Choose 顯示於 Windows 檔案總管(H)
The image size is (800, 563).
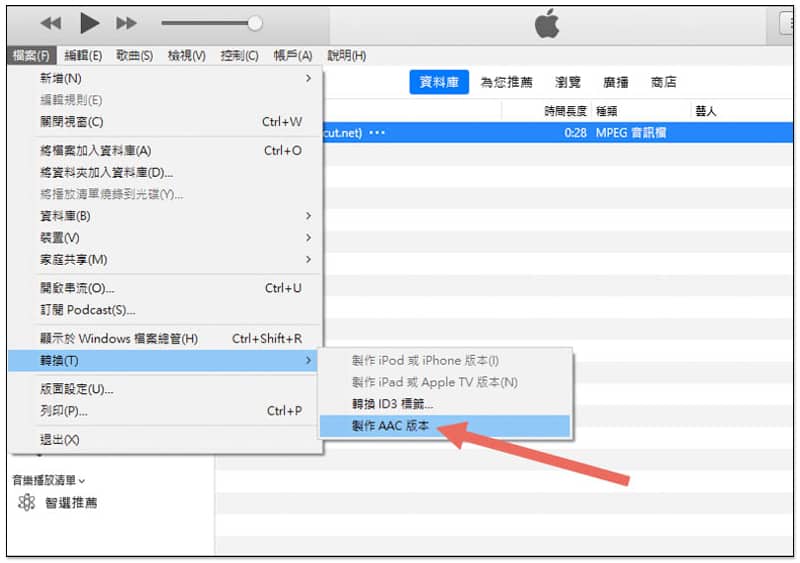click(x=166, y=338)
